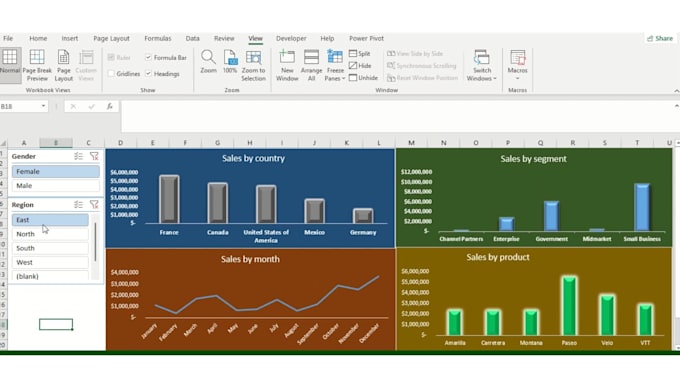The image size is (680, 383).
Task: Switch to Page Layout view
Action: (63, 65)
